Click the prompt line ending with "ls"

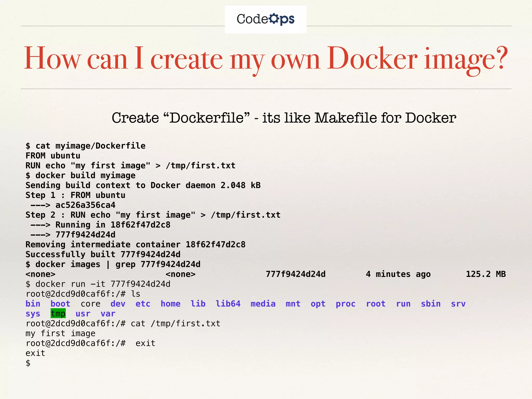[x=83, y=294]
